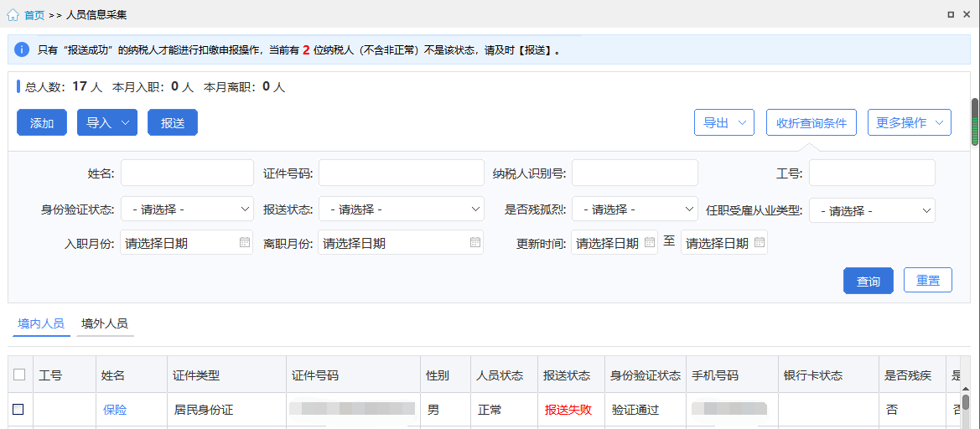The image size is (980, 429).
Task: Open 报送状态 select dropdown
Action: pos(402,209)
